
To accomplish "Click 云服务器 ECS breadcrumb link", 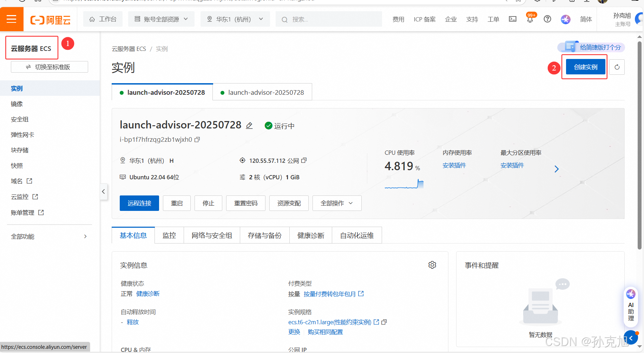I will coord(129,49).
